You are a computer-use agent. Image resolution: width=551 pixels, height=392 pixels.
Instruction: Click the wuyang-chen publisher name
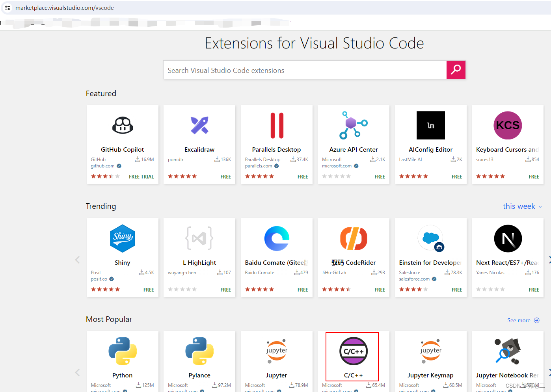(182, 273)
